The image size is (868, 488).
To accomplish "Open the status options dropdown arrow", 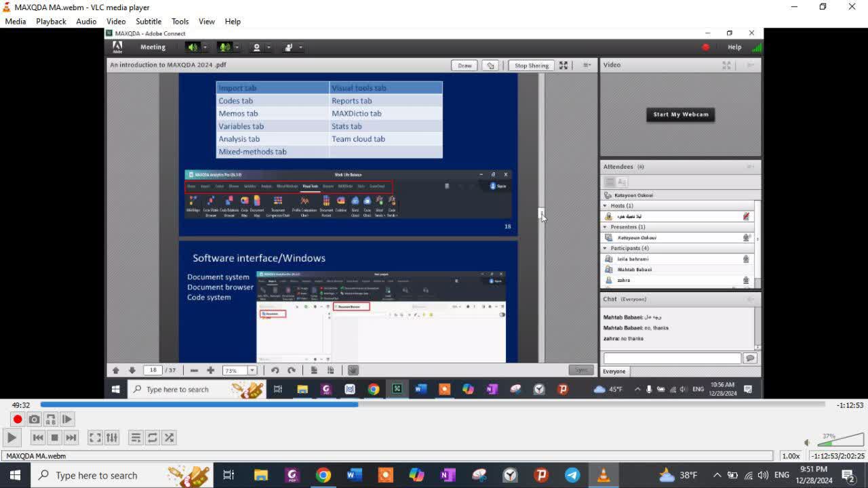I will (x=300, y=47).
